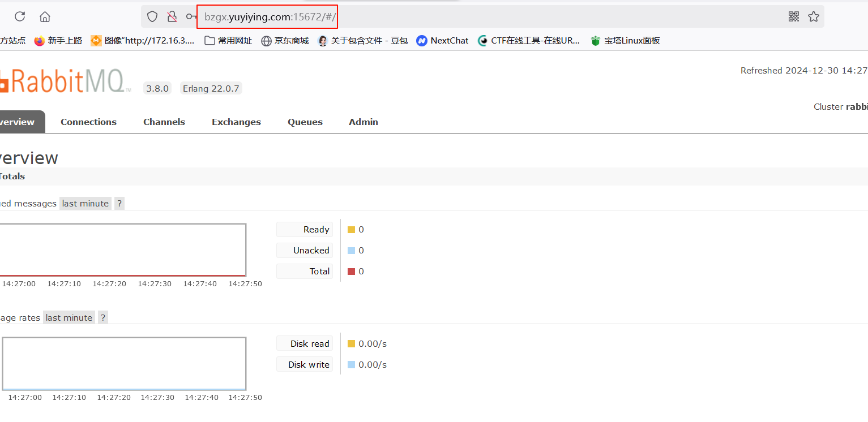Collapse the Totals section header

tap(434, 176)
